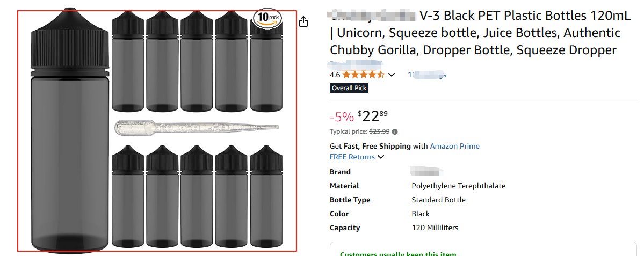Open the blurred ratings count link

pos(427,75)
